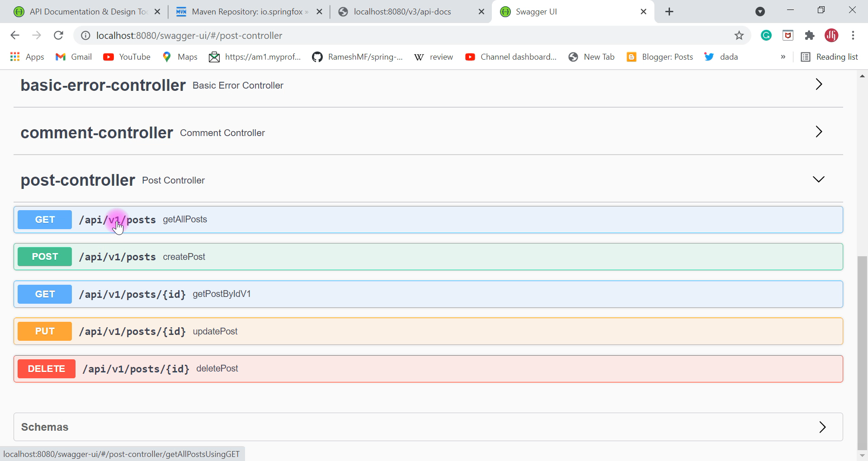Open the RameshMF/spring GitHub bookmark
The height and width of the screenshot is (461, 868).
pos(358,57)
